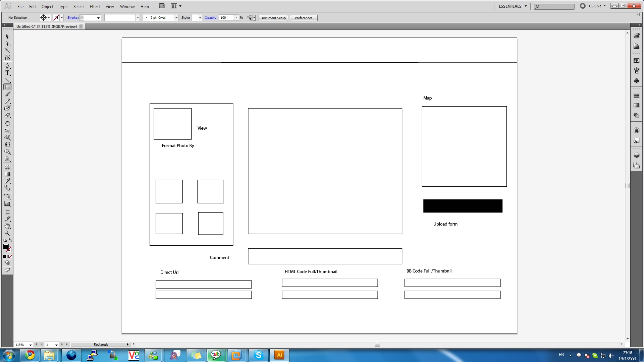Image resolution: width=644 pixels, height=362 pixels.
Task: Choose the Eyedropper tool
Action: (x=7, y=181)
